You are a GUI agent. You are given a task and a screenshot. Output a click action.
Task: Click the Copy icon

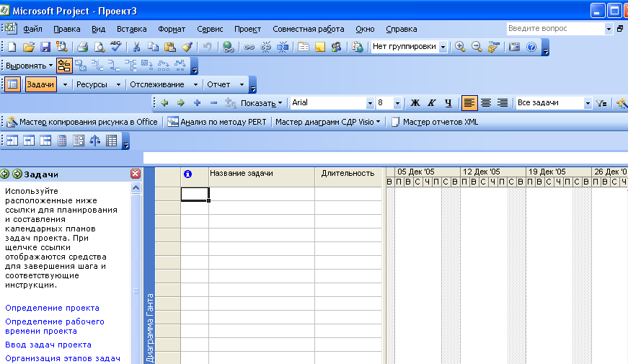pyautogui.click(x=153, y=48)
